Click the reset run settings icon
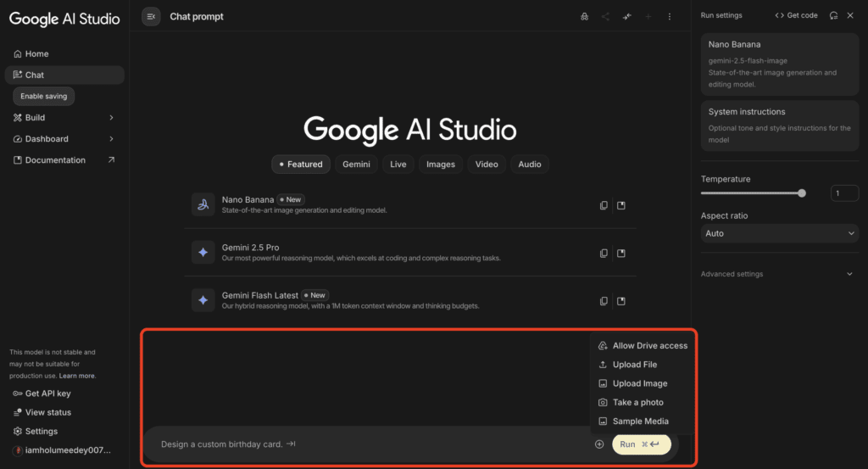The image size is (868, 469). point(834,15)
